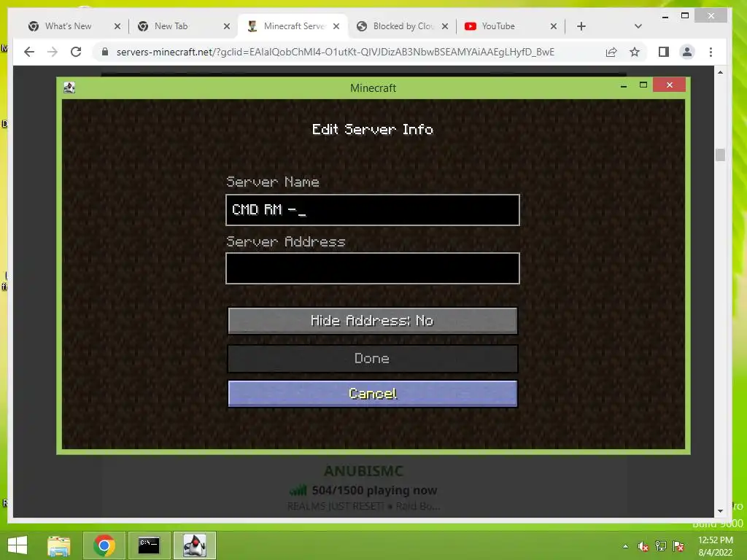Switch to Blocked by Cloudflare tab
The width and height of the screenshot is (747, 560).
pos(403,26)
